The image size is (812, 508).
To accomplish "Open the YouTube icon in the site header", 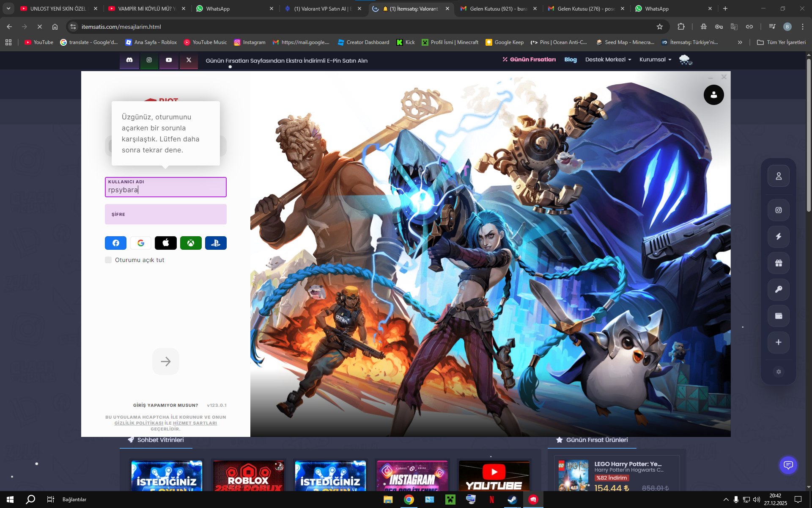I will click(169, 60).
